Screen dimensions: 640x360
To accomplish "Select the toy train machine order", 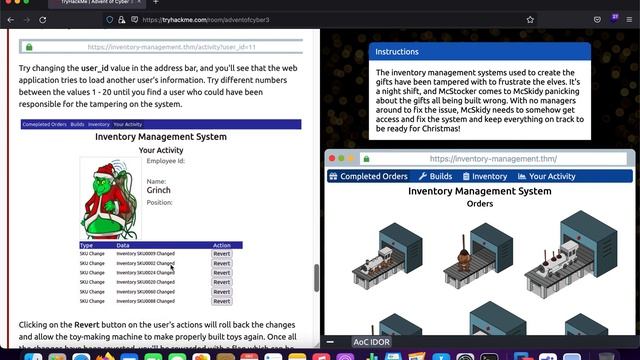I will coord(387,256).
